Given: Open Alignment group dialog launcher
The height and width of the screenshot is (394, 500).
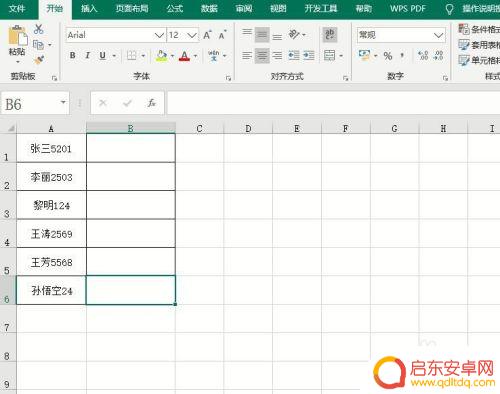Looking at the screenshot, I should [346, 78].
